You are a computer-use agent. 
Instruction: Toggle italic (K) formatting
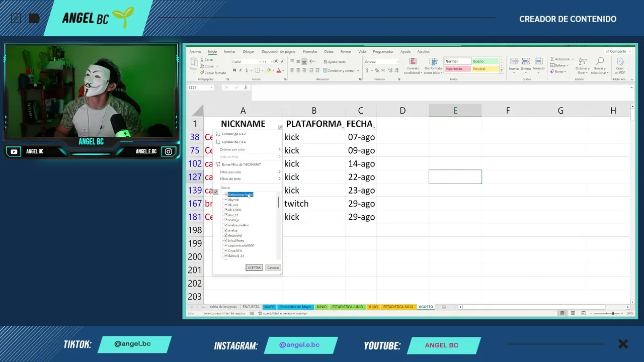241,70
